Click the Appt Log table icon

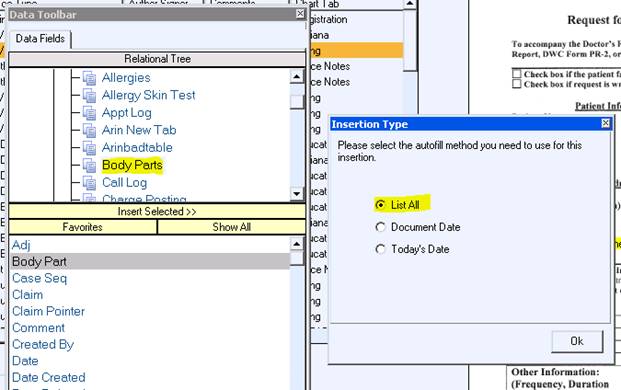pos(89,113)
